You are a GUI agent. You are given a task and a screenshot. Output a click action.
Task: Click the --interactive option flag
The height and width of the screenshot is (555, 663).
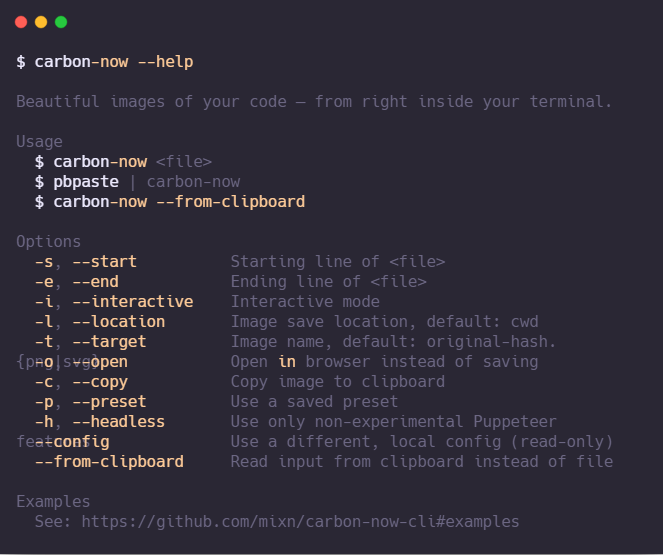pos(133,302)
